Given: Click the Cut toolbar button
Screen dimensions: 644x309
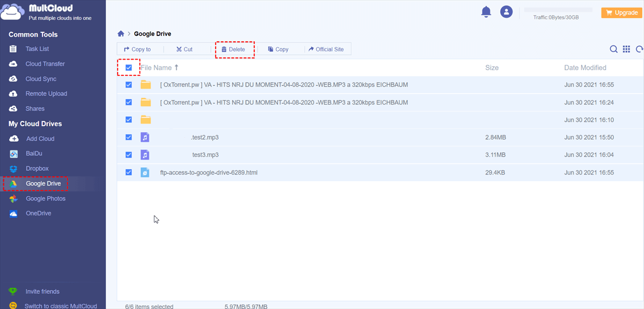Looking at the screenshot, I should coord(185,49).
